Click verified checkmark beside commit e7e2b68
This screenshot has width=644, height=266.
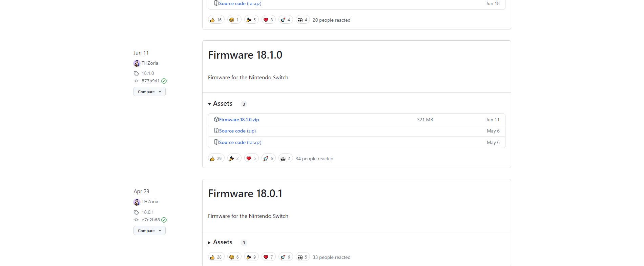164,220
